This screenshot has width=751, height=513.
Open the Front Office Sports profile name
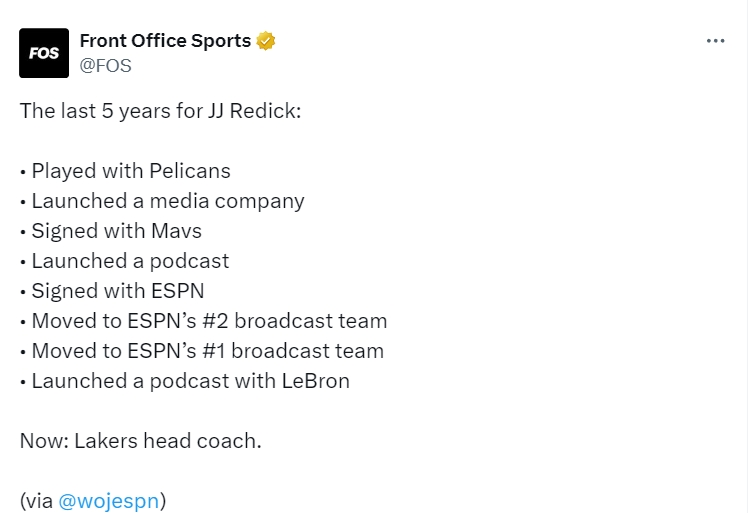(x=165, y=41)
